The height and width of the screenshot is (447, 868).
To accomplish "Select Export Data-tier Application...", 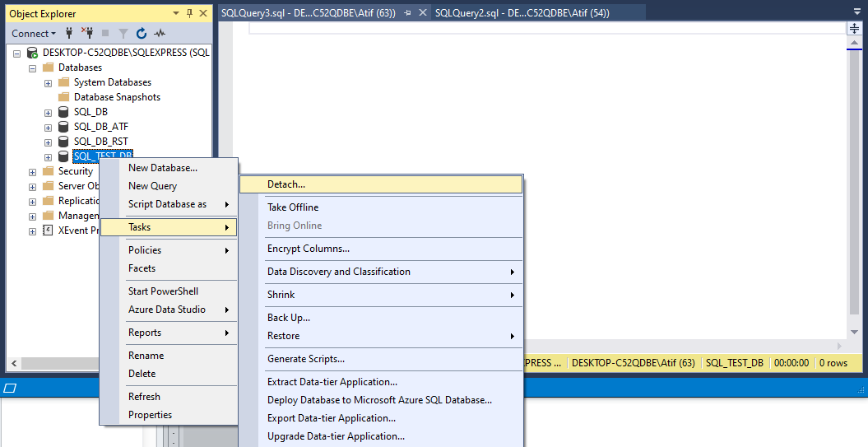I will coord(381,418).
